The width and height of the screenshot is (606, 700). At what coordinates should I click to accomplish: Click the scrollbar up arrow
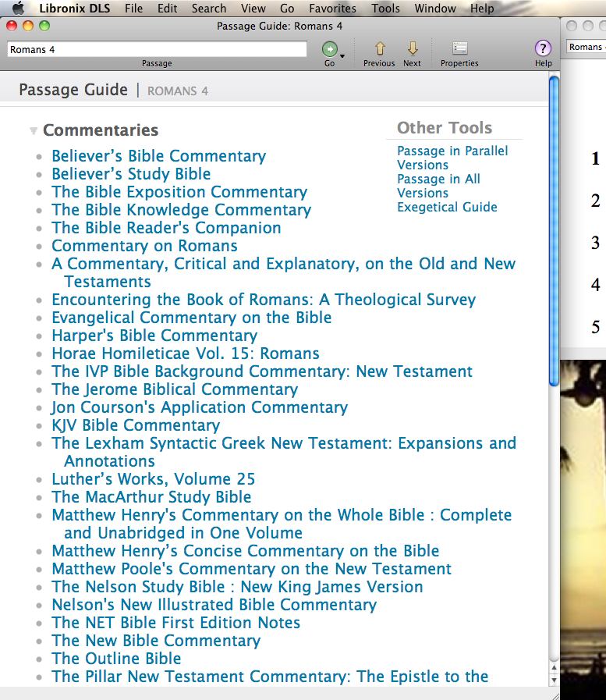554,668
